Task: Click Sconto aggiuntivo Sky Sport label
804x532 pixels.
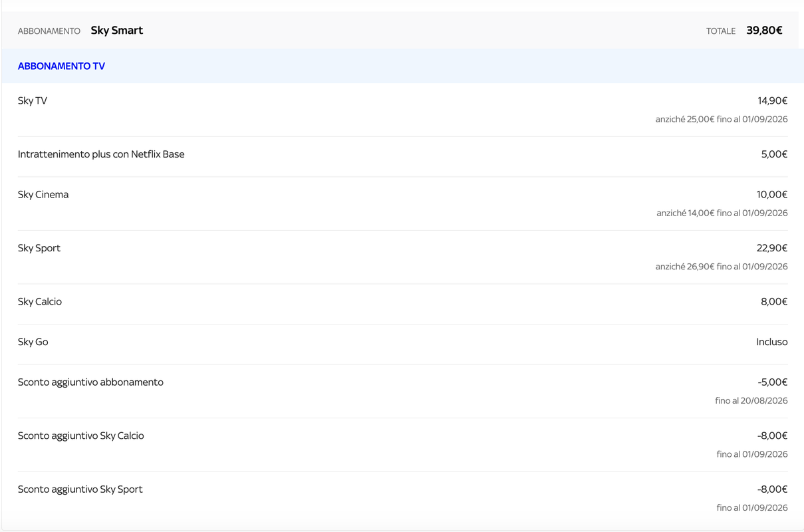Action: point(80,489)
